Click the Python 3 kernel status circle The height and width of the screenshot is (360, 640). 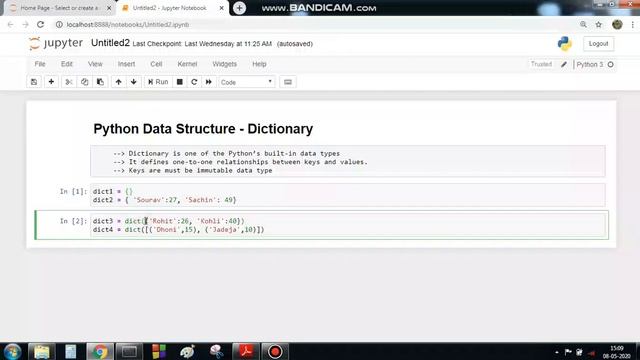(x=611, y=64)
